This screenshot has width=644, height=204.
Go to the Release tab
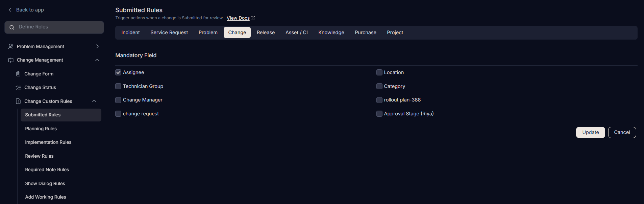[x=266, y=32]
